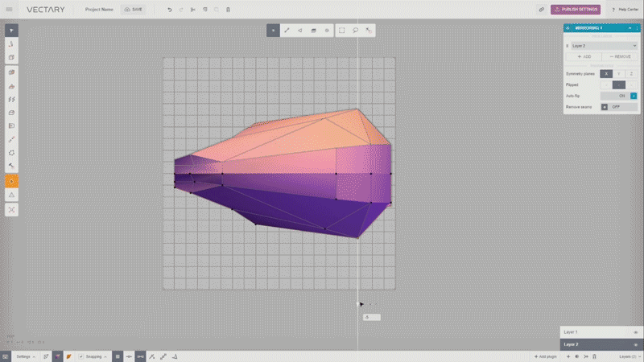This screenshot has width=644, height=362.
Task: Switch to face selection mode
Action: tap(300, 31)
